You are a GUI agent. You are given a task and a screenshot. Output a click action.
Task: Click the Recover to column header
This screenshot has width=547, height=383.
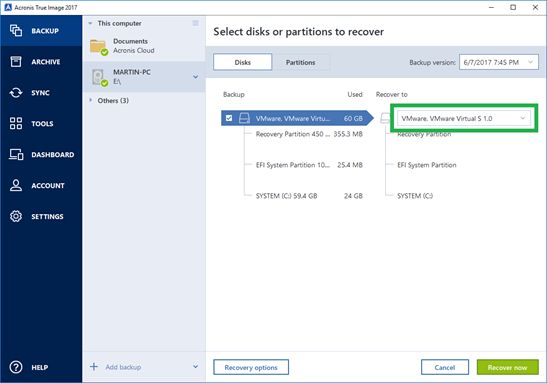(391, 94)
